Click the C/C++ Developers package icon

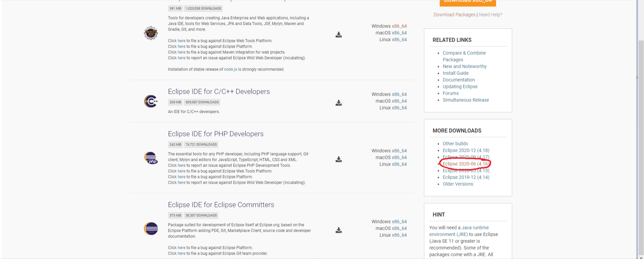click(x=151, y=101)
